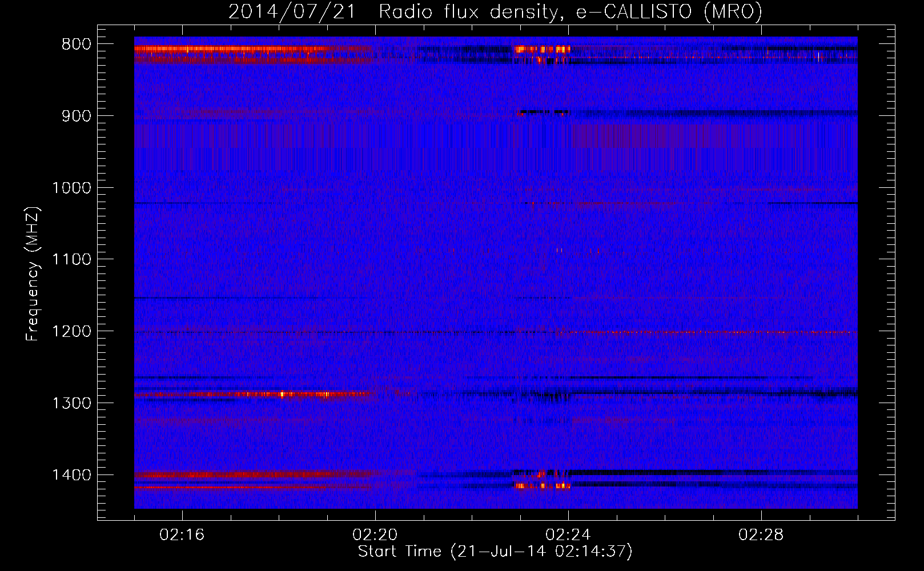The width and height of the screenshot is (924, 571).
Task: Click the 02:20 time tick label
Action: (375, 535)
